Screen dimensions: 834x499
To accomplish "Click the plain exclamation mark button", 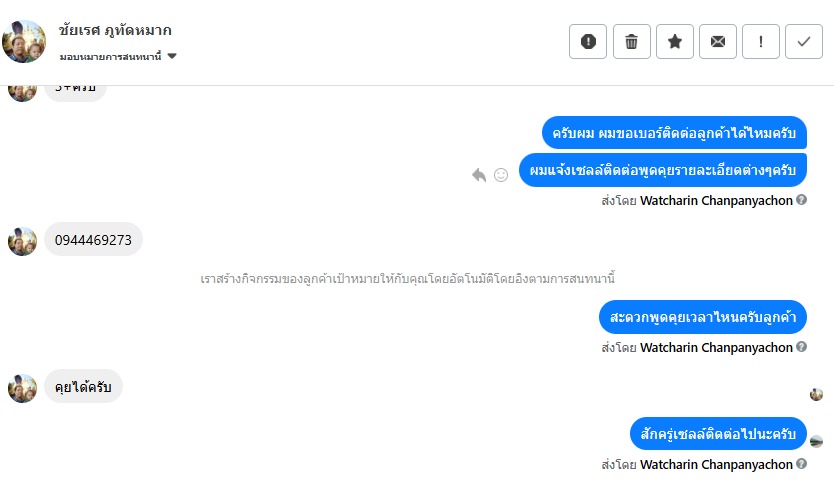I will pos(761,41).
